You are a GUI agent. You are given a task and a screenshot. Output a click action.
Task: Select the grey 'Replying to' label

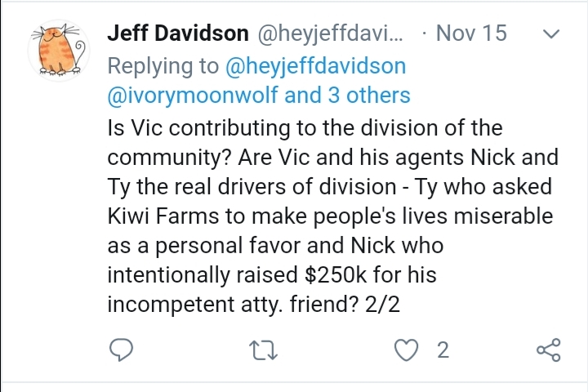coord(163,66)
